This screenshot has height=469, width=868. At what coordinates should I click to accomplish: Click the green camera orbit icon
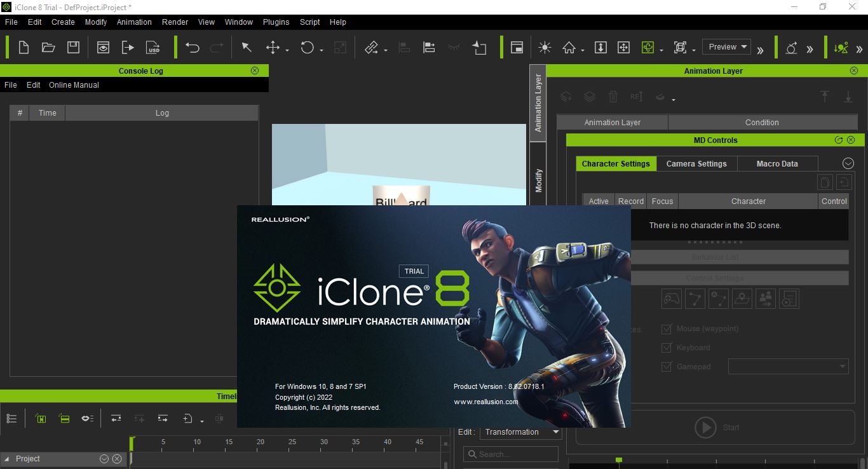648,48
